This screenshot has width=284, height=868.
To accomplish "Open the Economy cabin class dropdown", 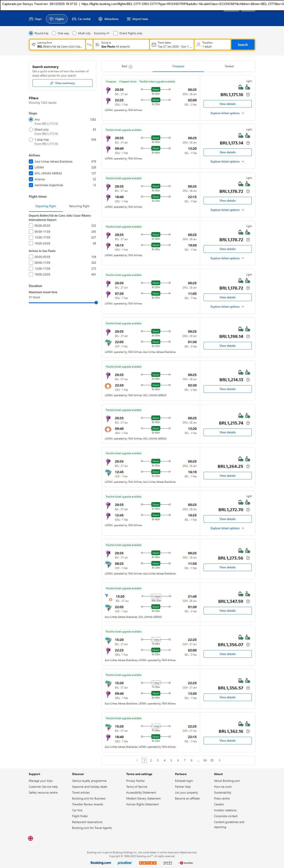I will click(x=101, y=33).
